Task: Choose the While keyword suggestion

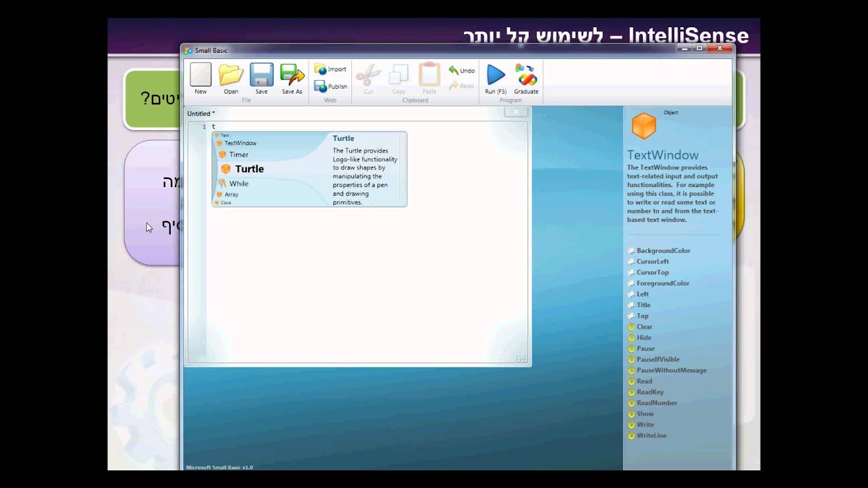Action: [233, 184]
